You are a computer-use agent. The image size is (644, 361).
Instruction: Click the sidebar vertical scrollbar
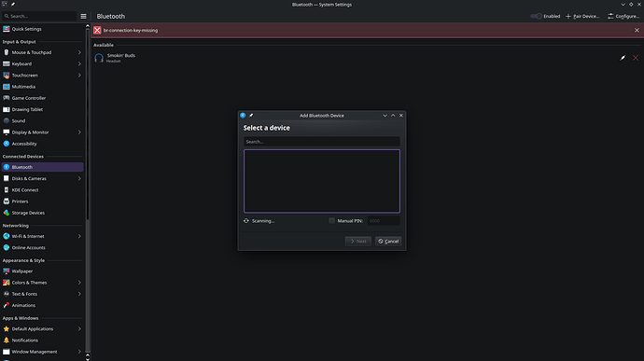pos(88,123)
